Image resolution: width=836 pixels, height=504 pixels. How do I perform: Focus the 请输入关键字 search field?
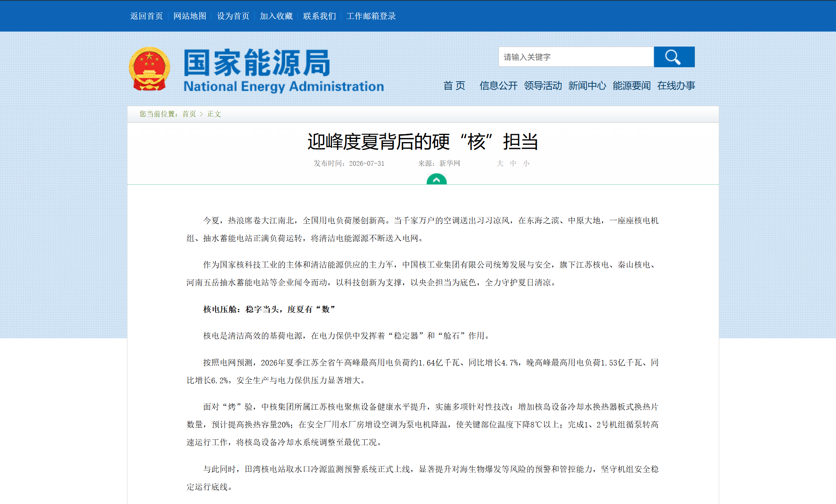click(x=576, y=57)
